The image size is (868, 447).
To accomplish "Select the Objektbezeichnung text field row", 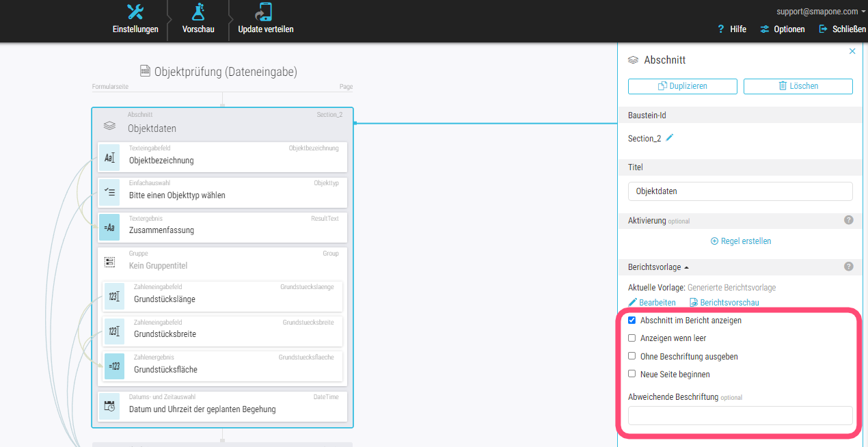I will 222,157.
